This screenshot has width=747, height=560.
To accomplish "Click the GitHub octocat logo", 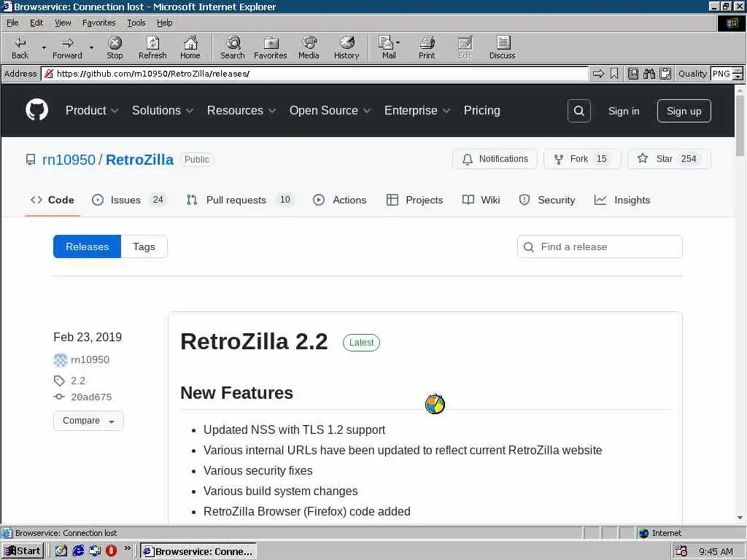I will pyautogui.click(x=36, y=110).
